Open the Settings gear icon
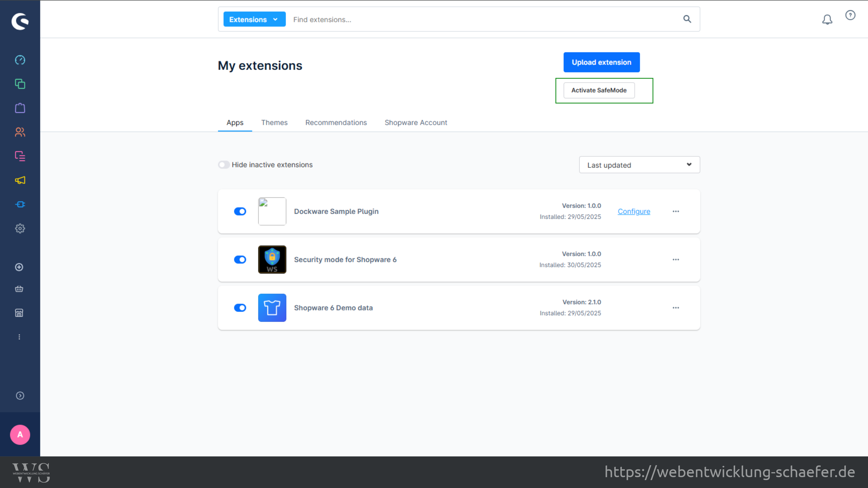The image size is (868, 488). click(x=20, y=229)
